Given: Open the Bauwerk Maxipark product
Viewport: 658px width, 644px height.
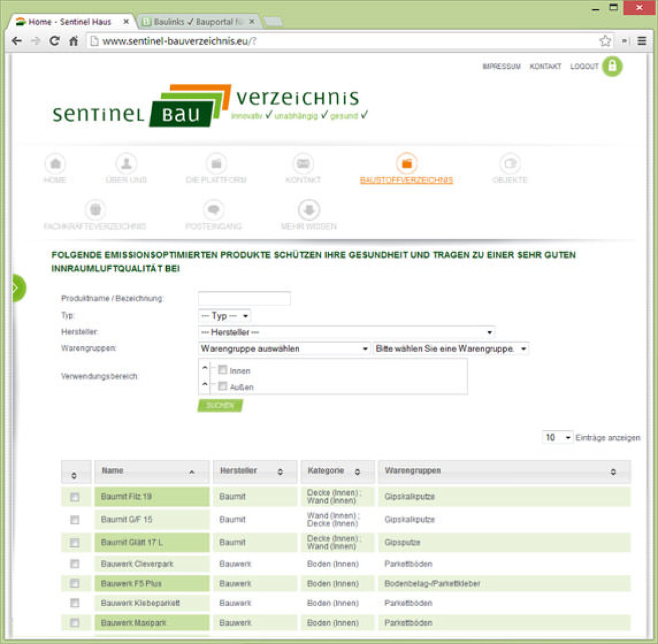Looking at the screenshot, I should (134, 623).
